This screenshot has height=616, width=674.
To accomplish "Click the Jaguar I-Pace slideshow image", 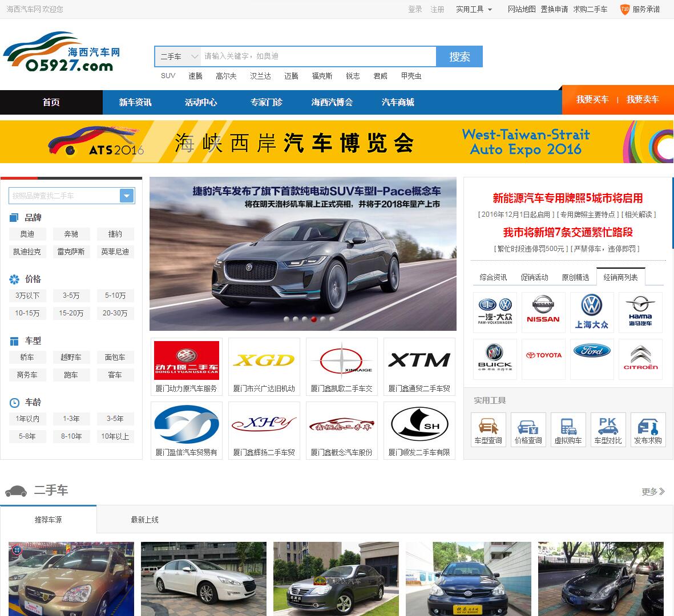I will pyautogui.click(x=303, y=253).
